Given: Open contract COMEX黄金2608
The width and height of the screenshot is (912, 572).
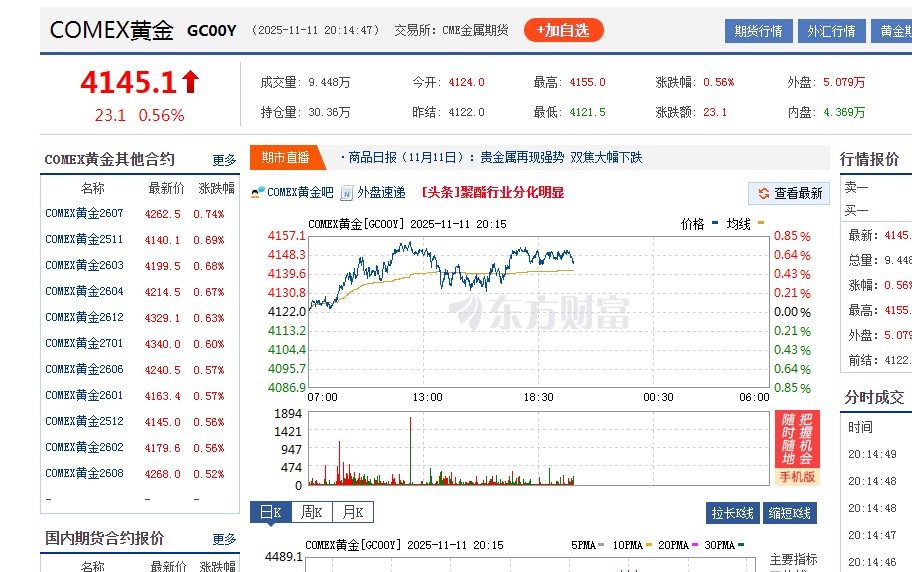Looking at the screenshot, I should 84,473.
